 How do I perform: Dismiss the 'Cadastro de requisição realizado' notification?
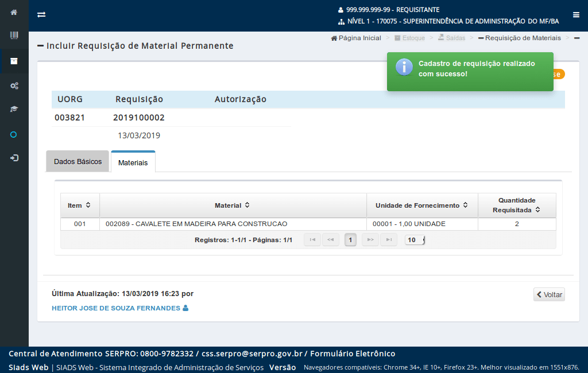(470, 72)
